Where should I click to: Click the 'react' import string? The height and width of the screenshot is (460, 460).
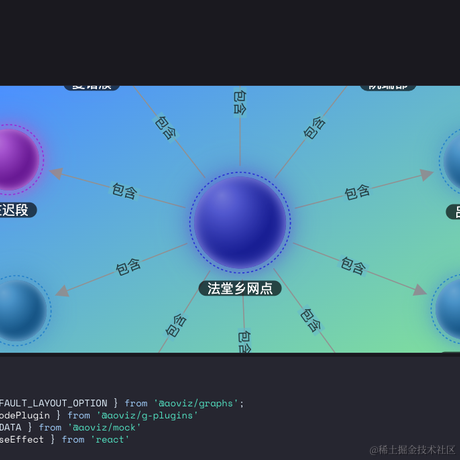(x=110, y=439)
